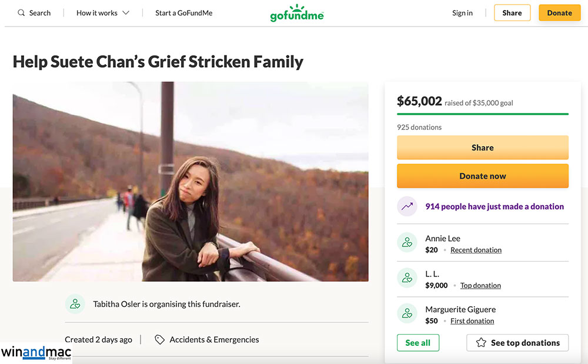Expand the How it works dropdown
This screenshot has width=588, height=364.
click(103, 13)
